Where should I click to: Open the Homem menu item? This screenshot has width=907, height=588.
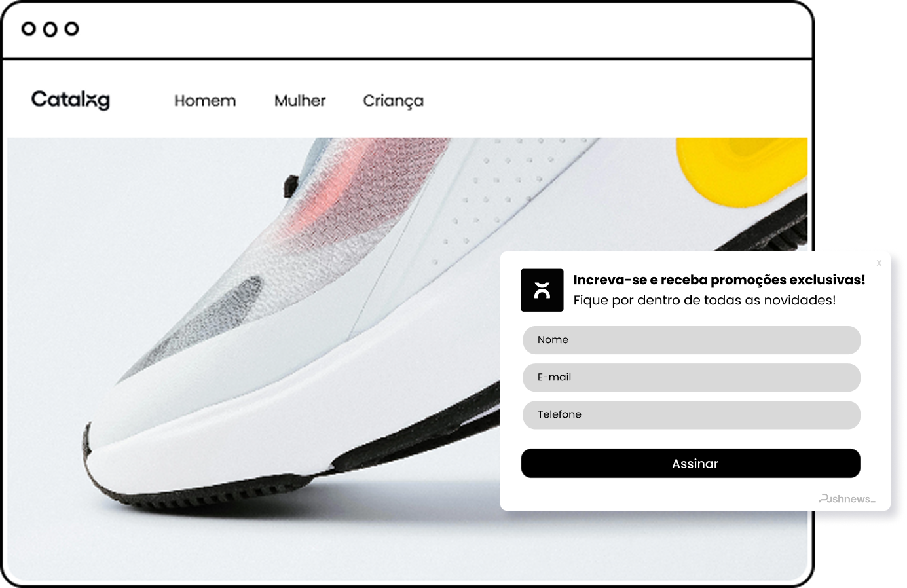[x=205, y=101]
